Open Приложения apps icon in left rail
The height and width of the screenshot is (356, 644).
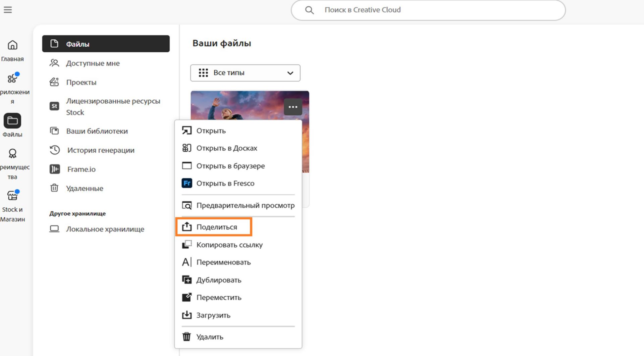tap(12, 78)
